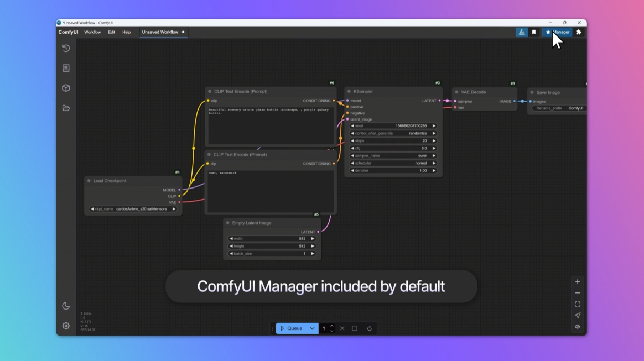Image resolution: width=644 pixels, height=361 pixels.
Task: Click the LATENT output dot on Empty Latent Image
Action: point(318,232)
